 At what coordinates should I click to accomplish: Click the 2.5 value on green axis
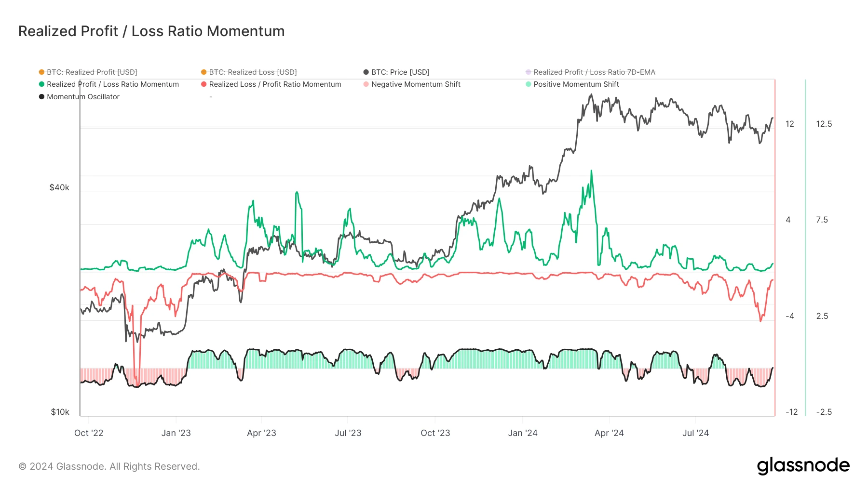click(822, 316)
